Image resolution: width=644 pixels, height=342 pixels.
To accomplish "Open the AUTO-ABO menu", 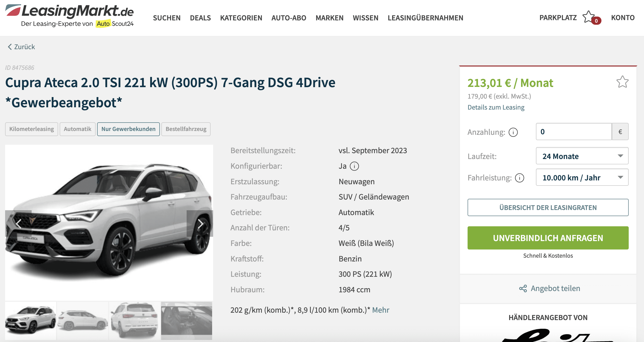I will 289,18.
